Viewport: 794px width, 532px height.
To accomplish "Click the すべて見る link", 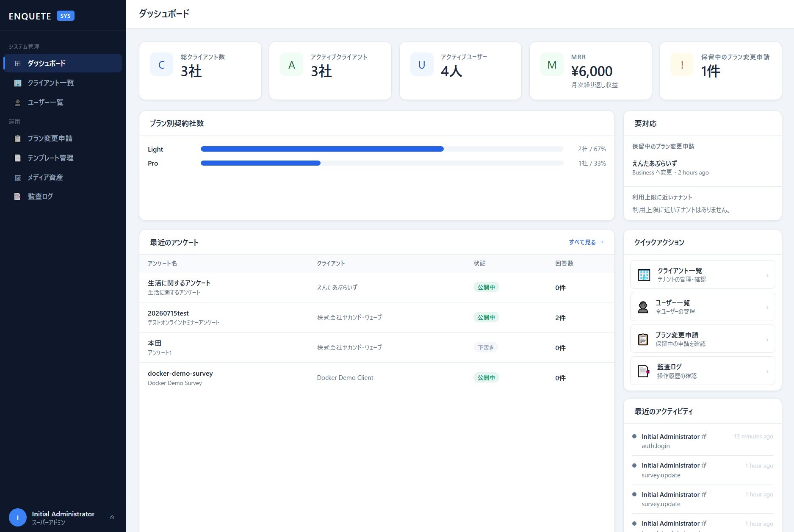I will point(586,242).
